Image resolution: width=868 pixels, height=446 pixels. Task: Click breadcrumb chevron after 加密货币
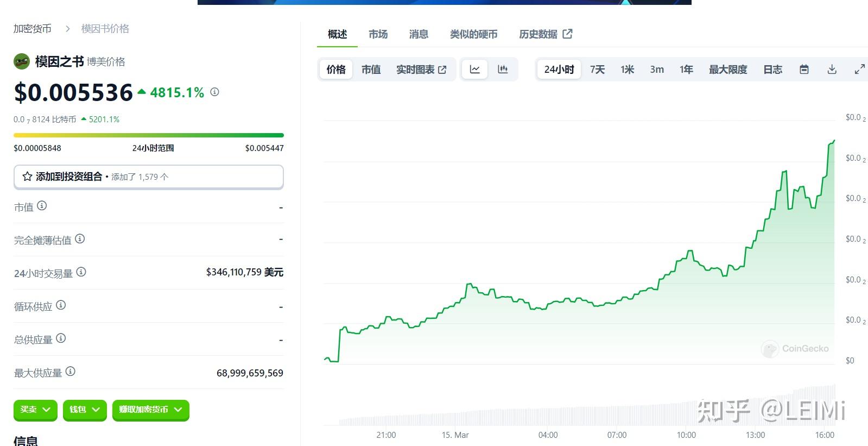[67, 29]
